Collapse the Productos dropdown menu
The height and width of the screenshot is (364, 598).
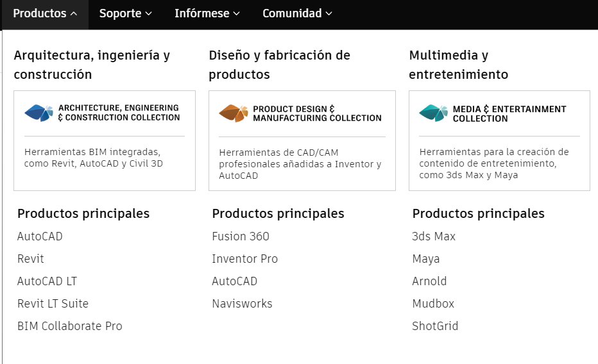click(x=45, y=13)
